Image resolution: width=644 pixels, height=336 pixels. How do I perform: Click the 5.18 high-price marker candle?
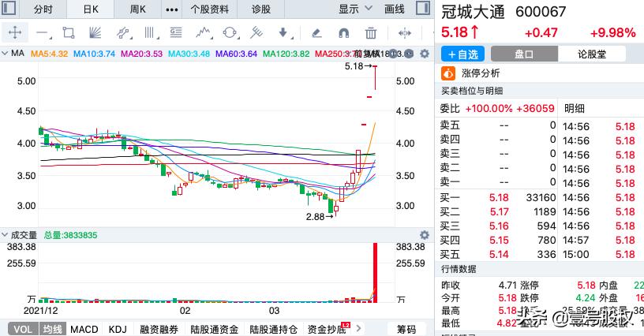pos(375,77)
